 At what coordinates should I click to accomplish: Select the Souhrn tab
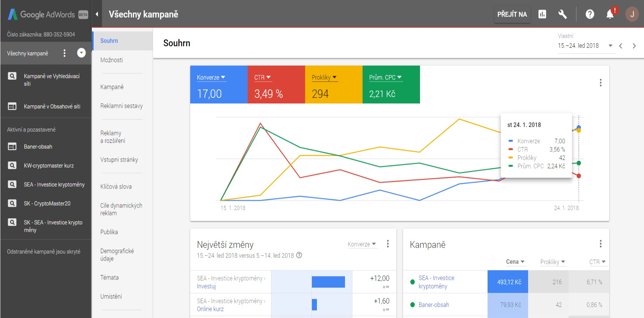(x=122, y=41)
